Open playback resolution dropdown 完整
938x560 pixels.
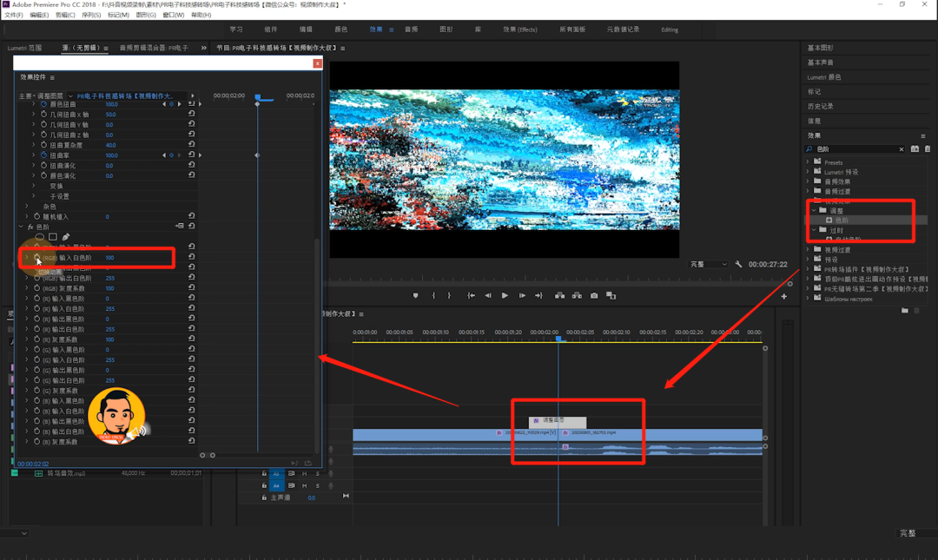click(x=709, y=264)
